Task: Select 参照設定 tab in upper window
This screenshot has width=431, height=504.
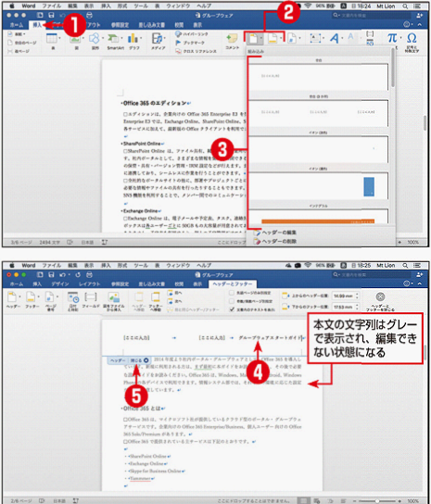Action: 120,25
